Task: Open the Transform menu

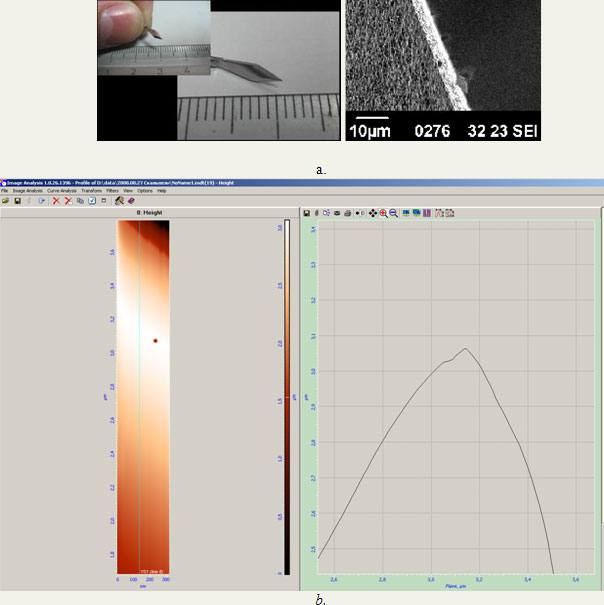Action: [91, 191]
